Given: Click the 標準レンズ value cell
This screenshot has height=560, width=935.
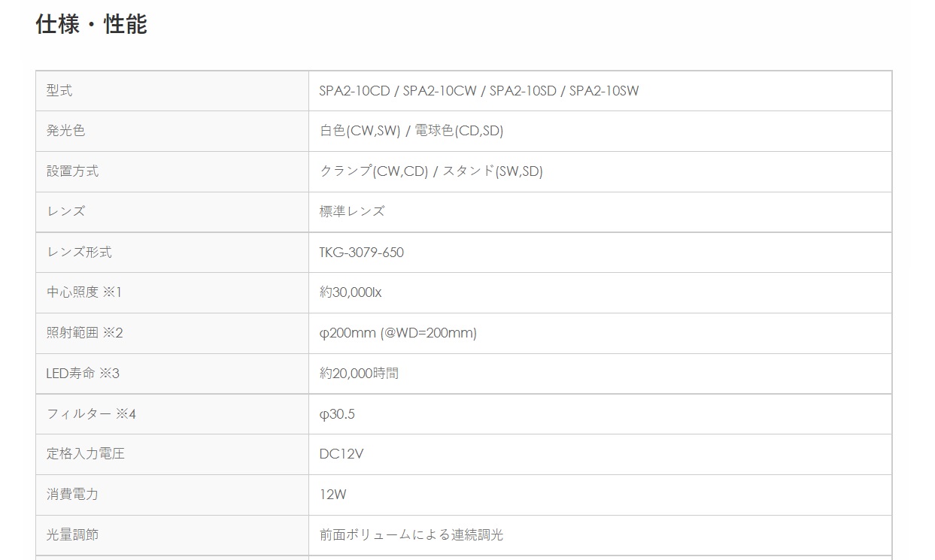Looking at the screenshot, I should click(x=352, y=211).
